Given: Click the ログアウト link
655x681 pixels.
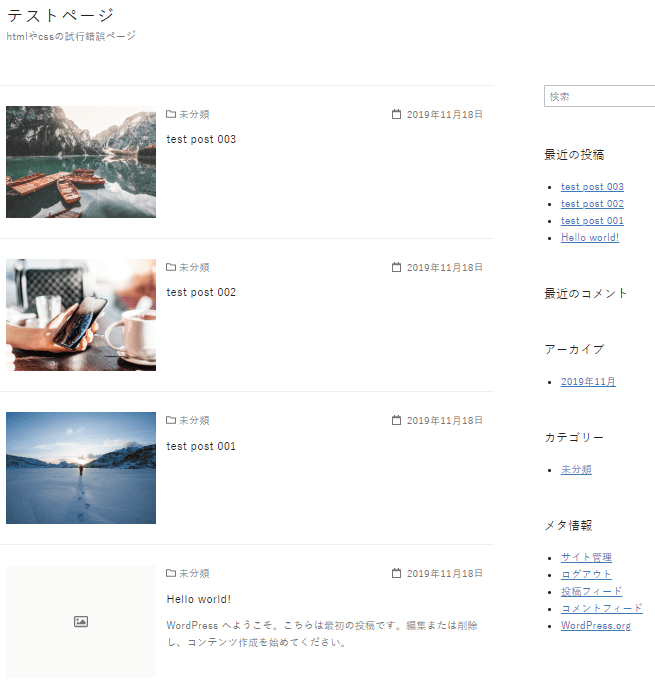Looking at the screenshot, I should pos(586,574).
